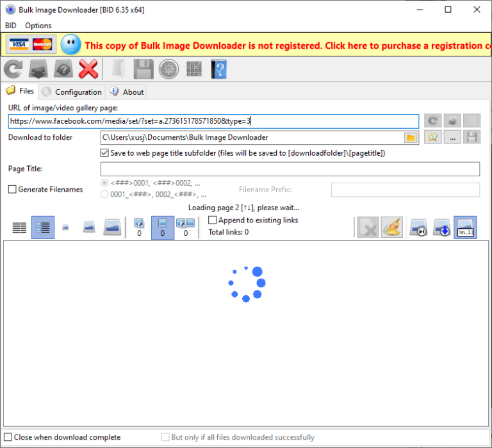
Task: Enable the Generate Filenames checkbox
Action: (12, 190)
